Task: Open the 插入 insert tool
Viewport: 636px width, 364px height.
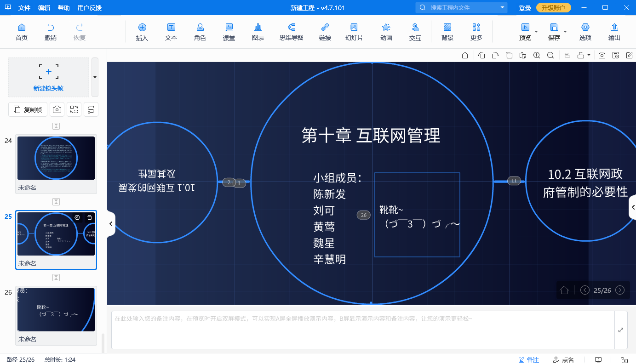Action: coord(142,32)
